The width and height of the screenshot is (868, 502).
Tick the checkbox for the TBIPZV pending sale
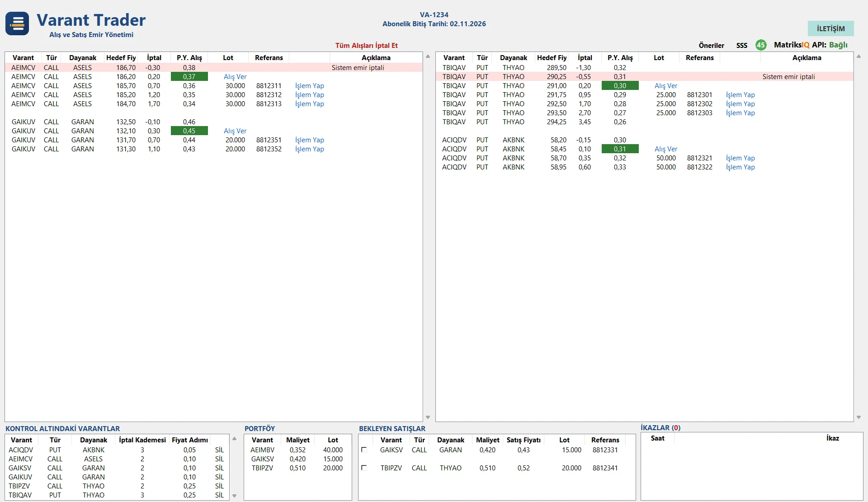tap(364, 468)
